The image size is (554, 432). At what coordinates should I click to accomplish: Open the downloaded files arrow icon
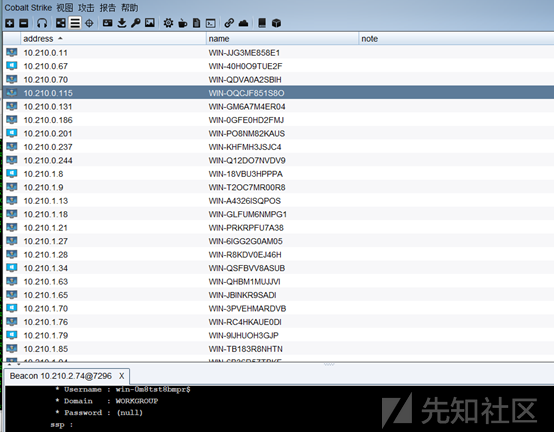[x=122, y=23]
